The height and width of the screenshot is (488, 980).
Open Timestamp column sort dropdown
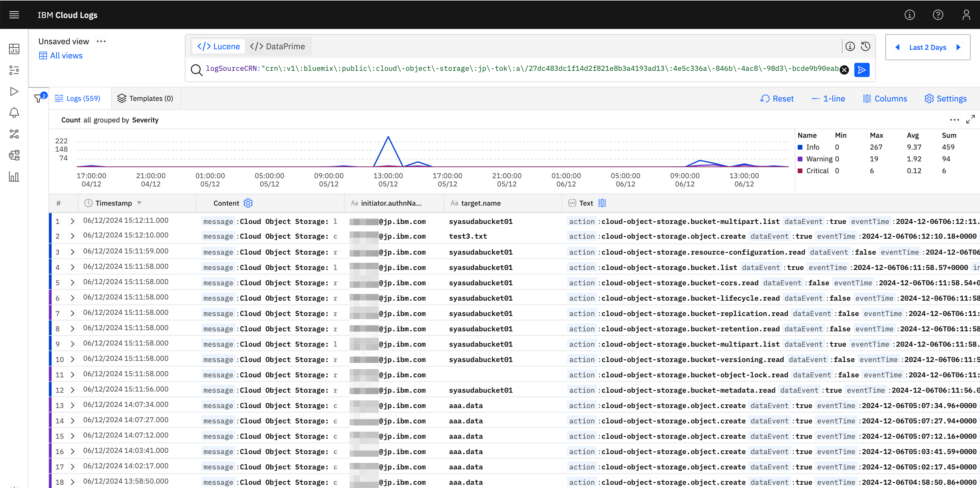(139, 203)
